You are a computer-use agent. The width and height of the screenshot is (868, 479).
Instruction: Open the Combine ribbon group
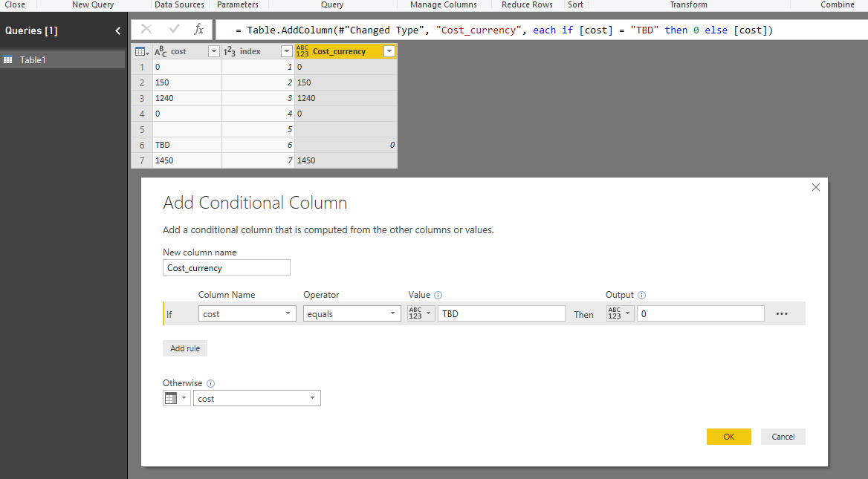[x=837, y=4]
